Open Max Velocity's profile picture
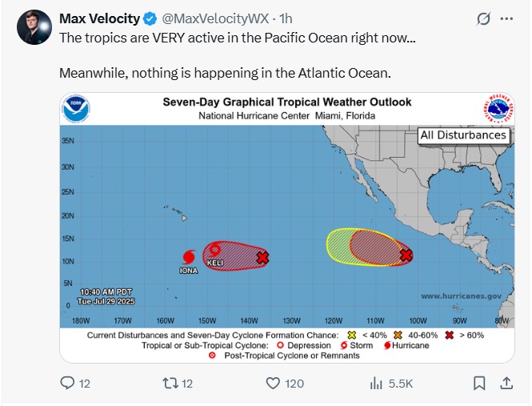Image resolution: width=532 pixels, height=406 pixels. 34,27
